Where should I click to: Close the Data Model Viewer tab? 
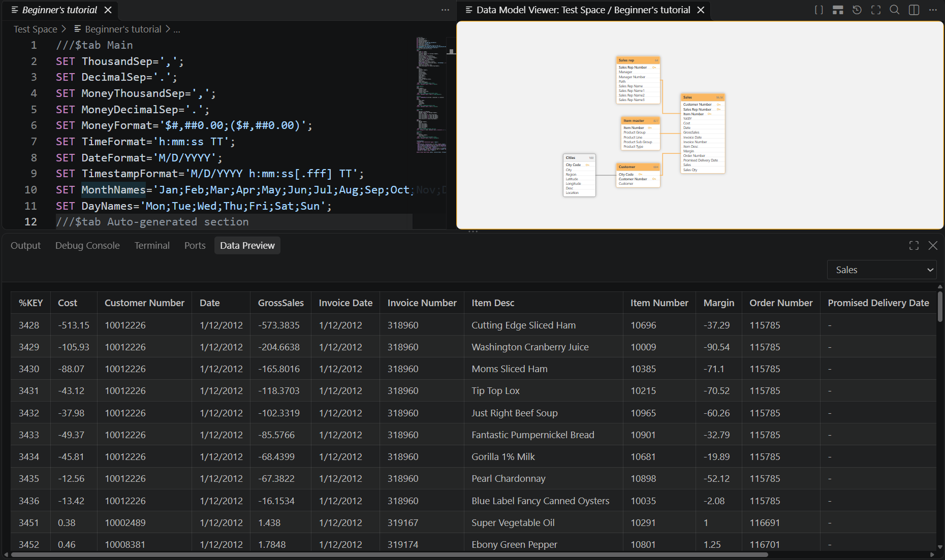tap(701, 10)
